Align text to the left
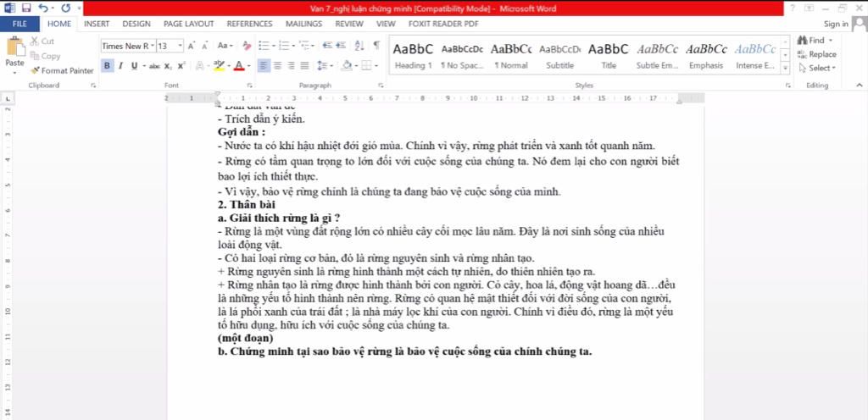Viewport: 868px width, 420px height. 264,66
